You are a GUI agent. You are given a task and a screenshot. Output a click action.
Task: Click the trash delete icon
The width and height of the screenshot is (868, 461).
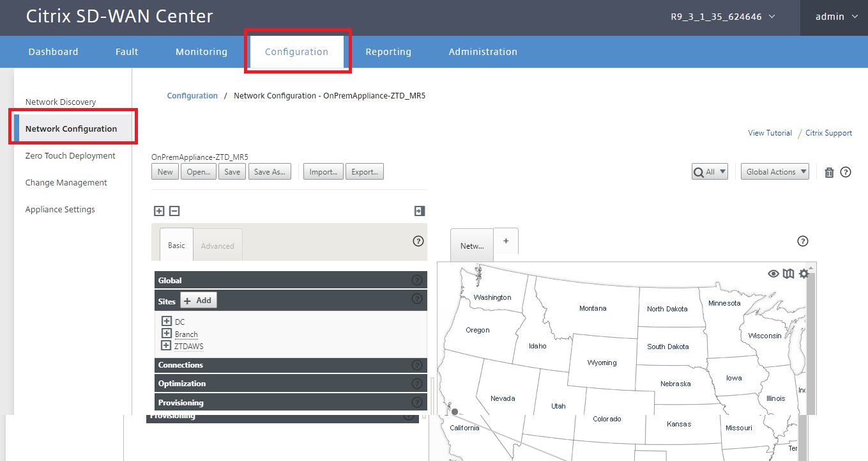[830, 172]
